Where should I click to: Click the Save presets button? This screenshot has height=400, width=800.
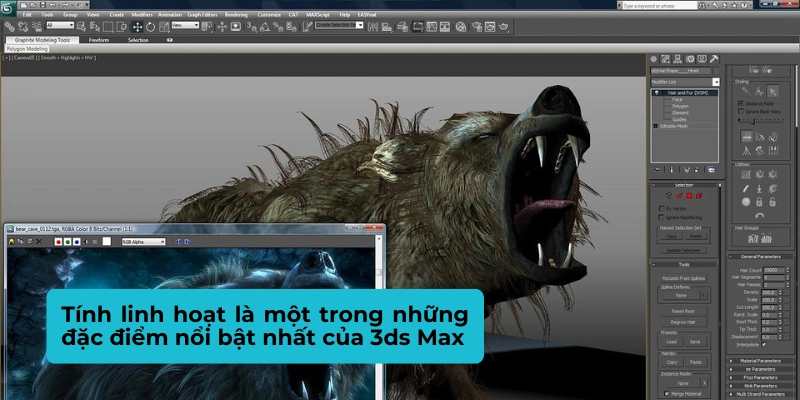point(695,342)
